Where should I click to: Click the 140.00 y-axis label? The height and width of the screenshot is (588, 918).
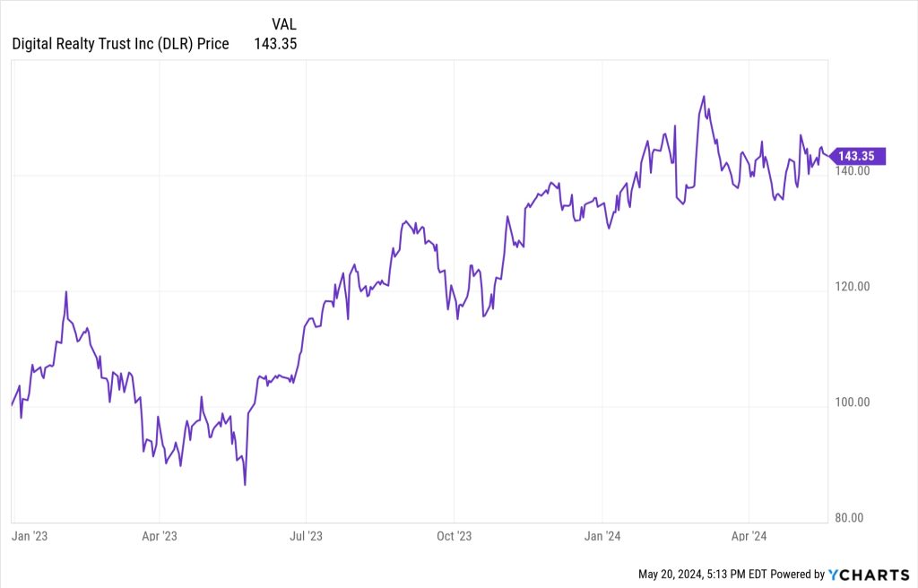tap(852, 171)
